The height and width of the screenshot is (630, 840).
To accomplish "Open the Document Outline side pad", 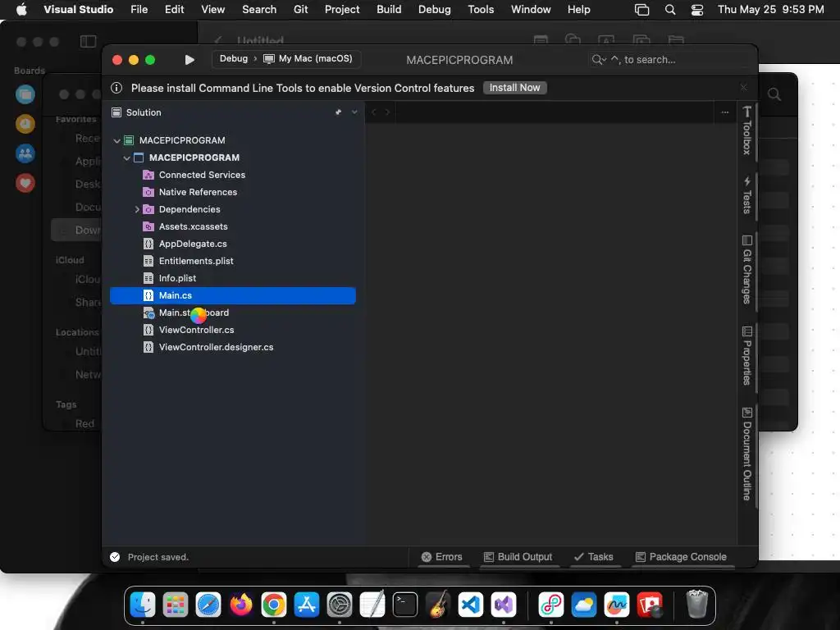I will [x=746, y=454].
